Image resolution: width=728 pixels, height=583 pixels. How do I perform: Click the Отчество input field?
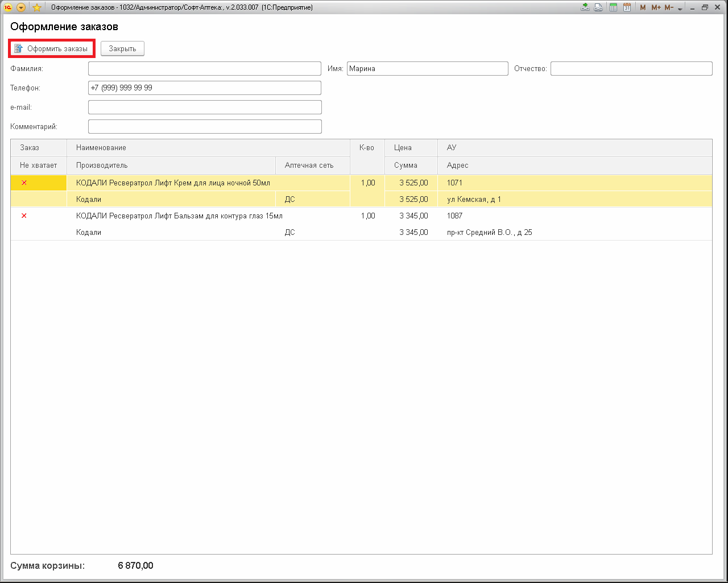click(631, 69)
